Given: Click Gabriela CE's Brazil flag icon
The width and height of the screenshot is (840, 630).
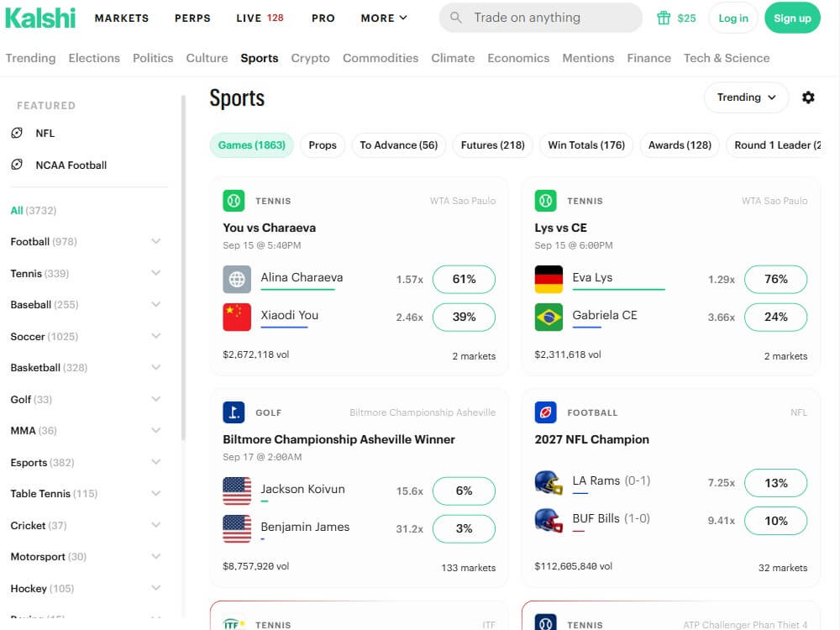Looking at the screenshot, I should pyautogui.click(x=549, y=318).
